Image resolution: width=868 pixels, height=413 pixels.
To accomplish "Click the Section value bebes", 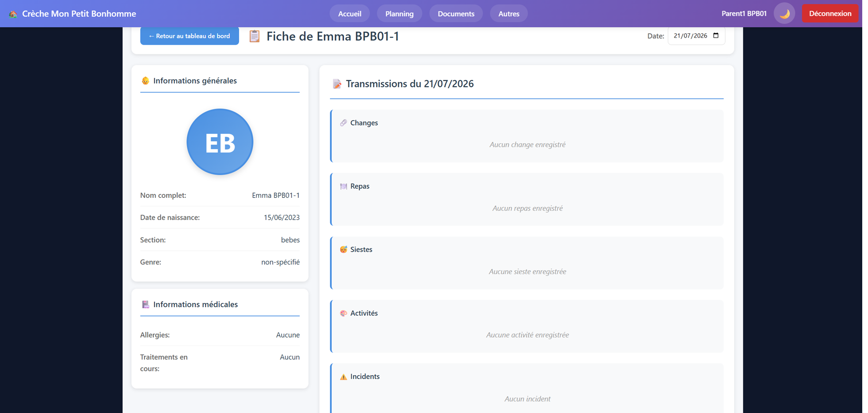I will point(290,240).
